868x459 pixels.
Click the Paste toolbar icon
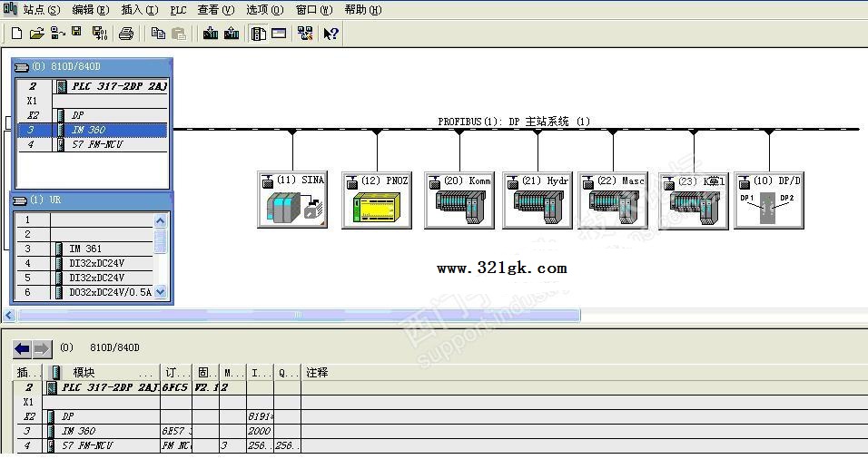[179, 34]
